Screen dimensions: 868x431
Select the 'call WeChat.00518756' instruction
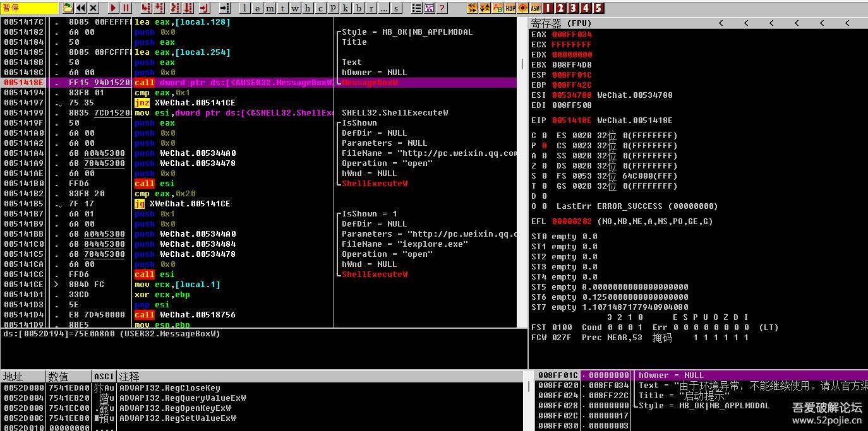coord(184,315)
